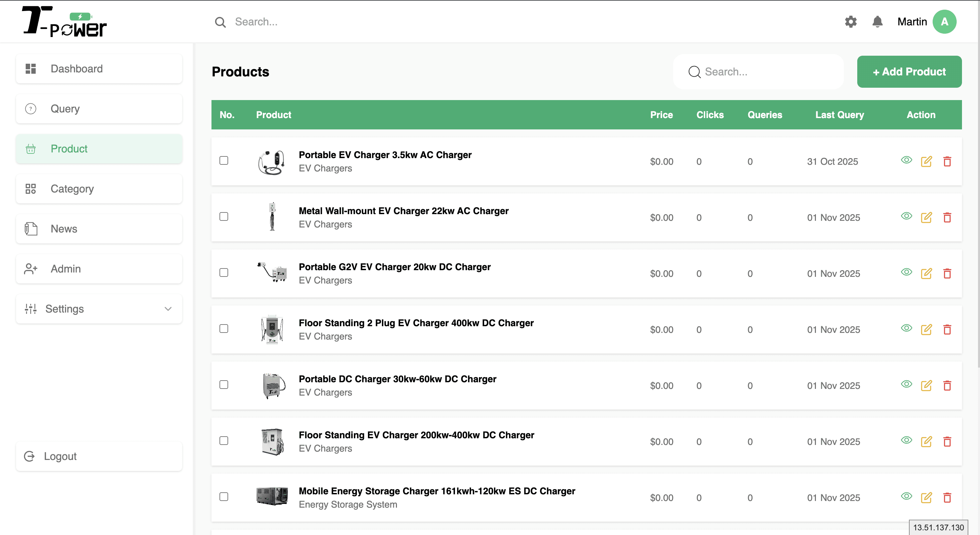Click the green avatar with letter A
The width and height of the screenshot is (980, 535).
(944, 22)
